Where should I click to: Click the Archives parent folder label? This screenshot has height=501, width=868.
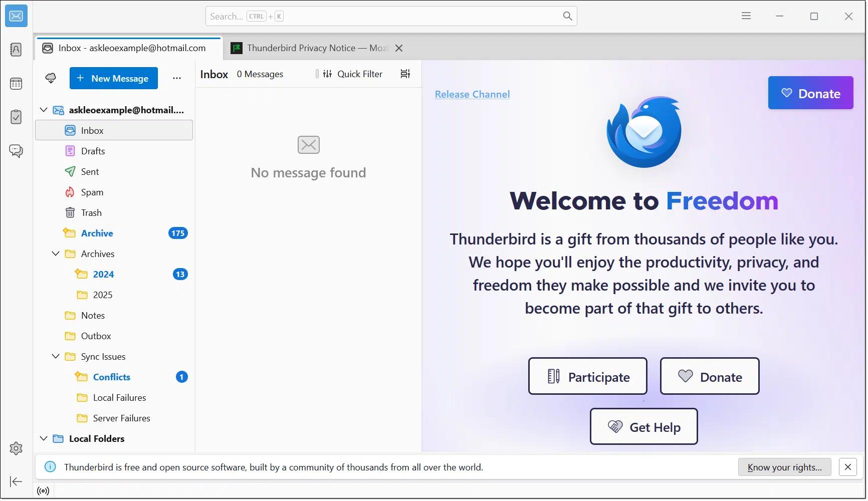[98, 254]
